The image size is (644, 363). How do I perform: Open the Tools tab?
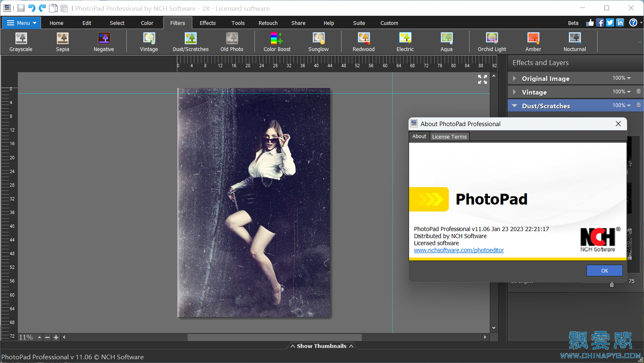(x=238, y=23)
